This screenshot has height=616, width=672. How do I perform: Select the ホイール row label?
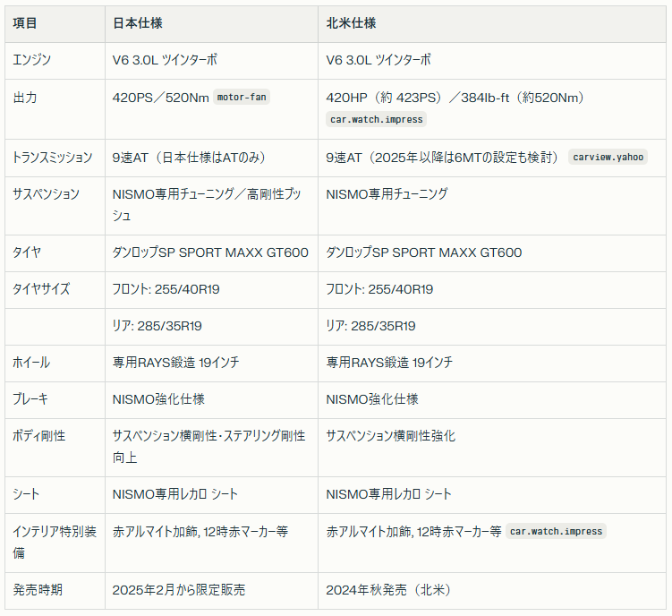pos(31,363)
